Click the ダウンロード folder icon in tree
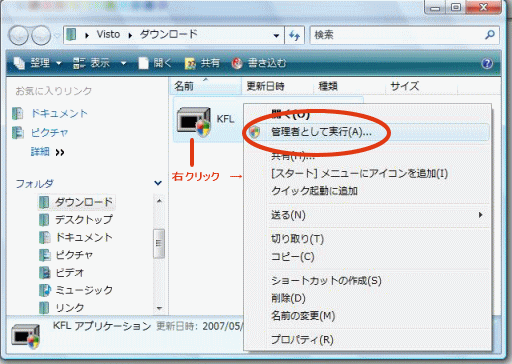This screenshot has width=512, height=364. 44,202
